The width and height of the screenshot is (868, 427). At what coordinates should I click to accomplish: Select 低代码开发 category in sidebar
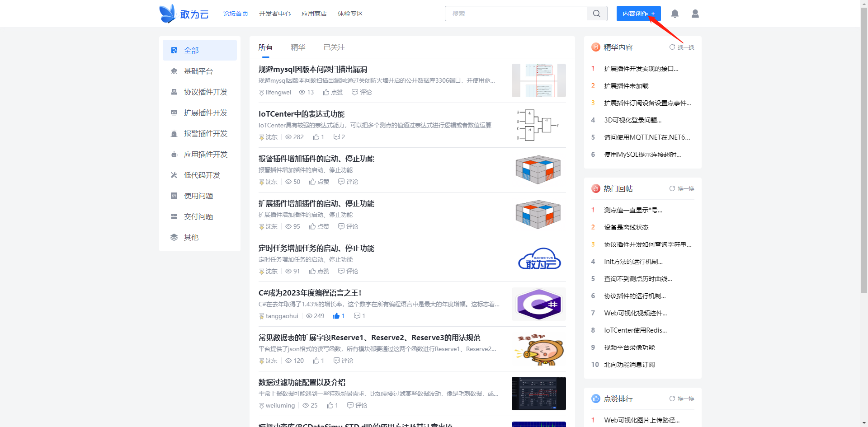click(x=202, y=175)
